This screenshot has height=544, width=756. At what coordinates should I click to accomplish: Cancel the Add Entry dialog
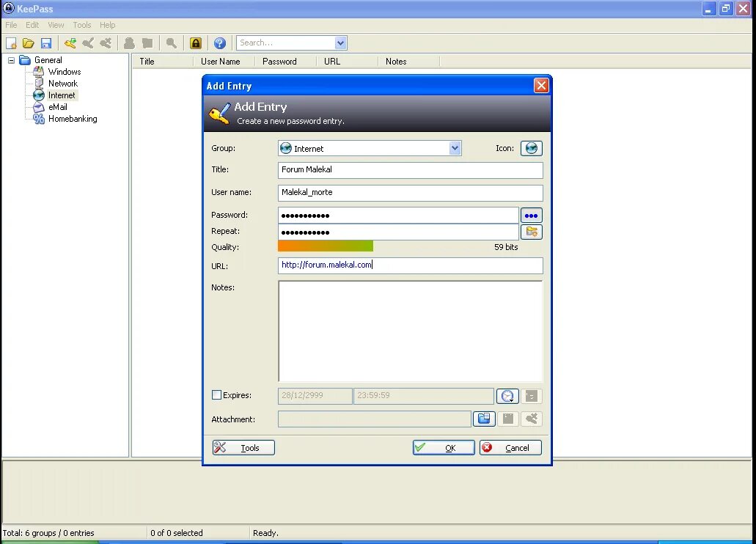pyautogui.click(x=510, y=447)
